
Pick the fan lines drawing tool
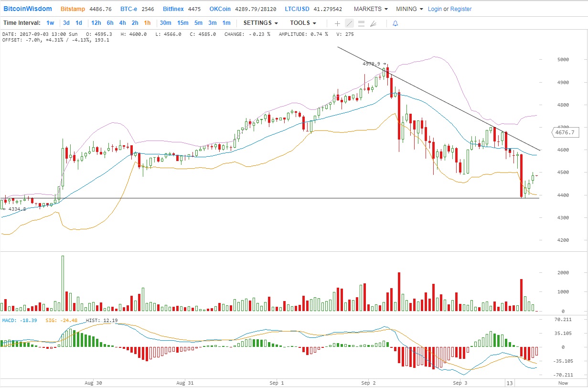coord(373,23)
